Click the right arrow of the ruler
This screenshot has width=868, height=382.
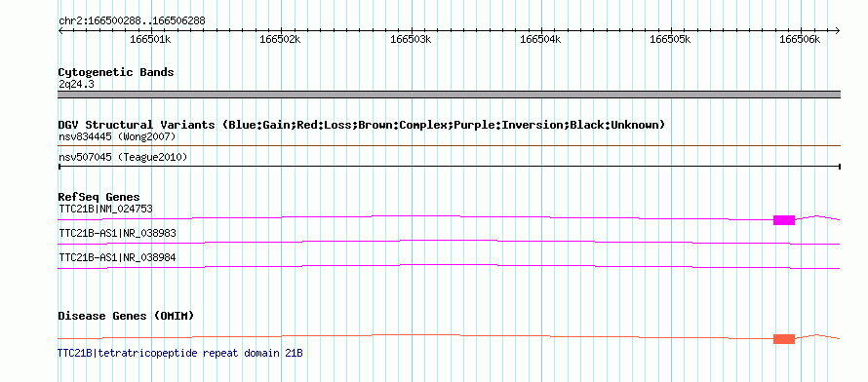[837, 31]
